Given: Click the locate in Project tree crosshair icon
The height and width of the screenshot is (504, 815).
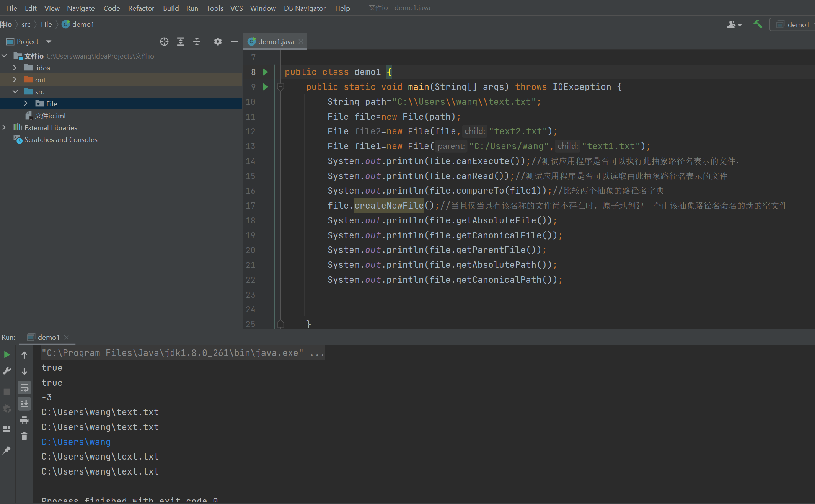Looking at the screenshot, I should click(x=164, y=42).
